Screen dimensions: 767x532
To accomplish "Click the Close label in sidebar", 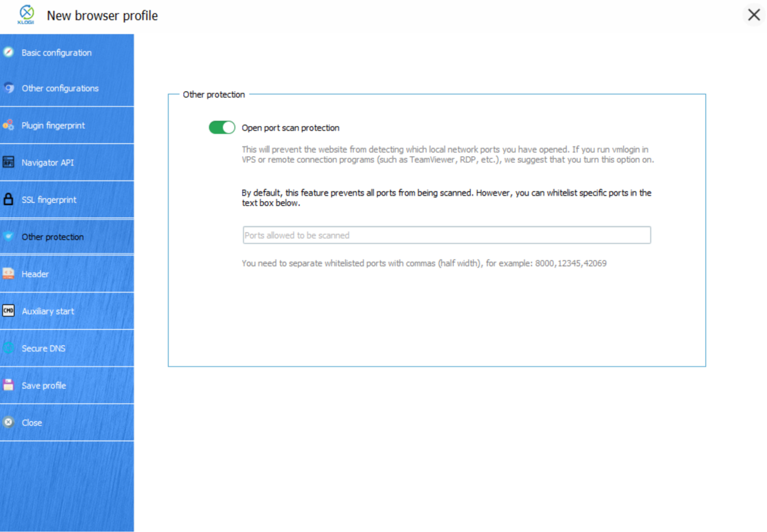I will [x=32, y=423].
